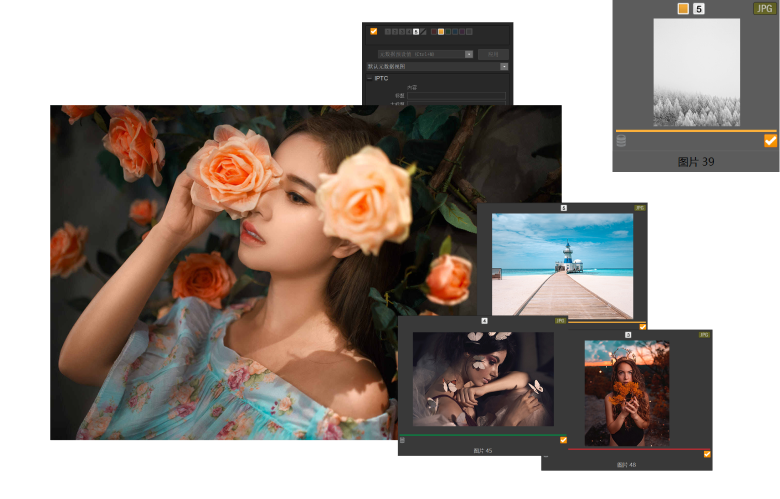Viewport: 780px width, 499px height.
Task: Click the rating badge above the butterfly portrait
Action: 484,321
